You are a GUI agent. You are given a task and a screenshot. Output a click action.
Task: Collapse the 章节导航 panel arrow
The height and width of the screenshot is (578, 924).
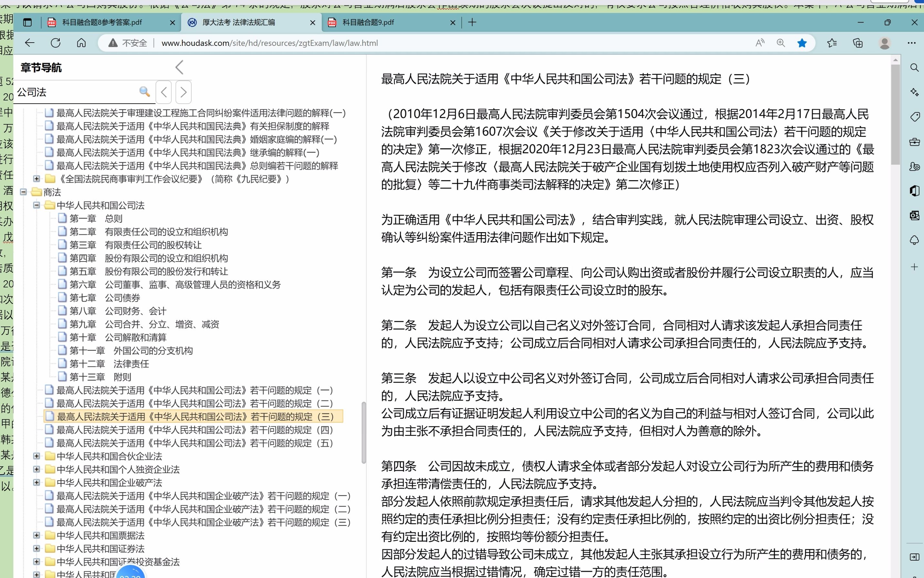(x=179, y=67)
